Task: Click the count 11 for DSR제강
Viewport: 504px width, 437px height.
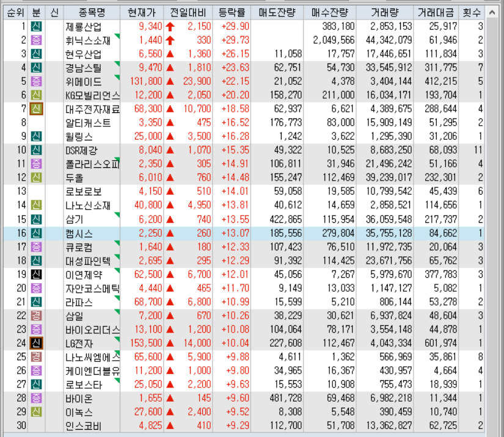Action: coord(478,150)
